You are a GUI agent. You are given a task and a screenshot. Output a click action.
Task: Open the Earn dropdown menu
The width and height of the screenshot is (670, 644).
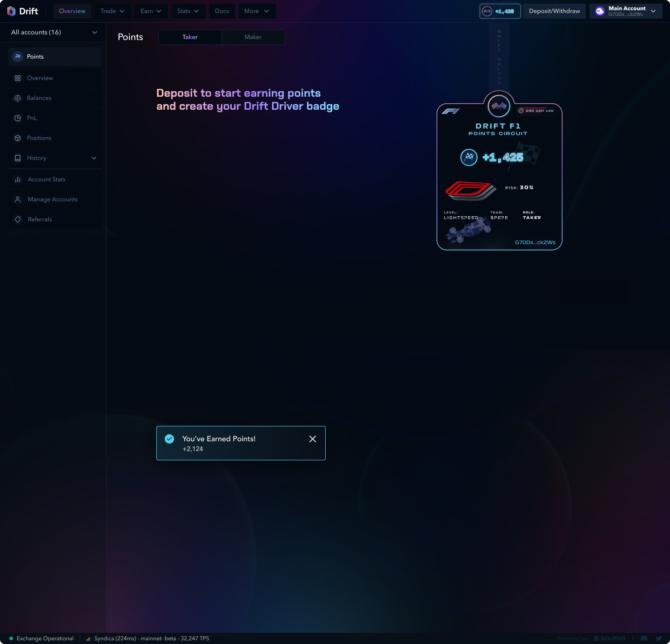[x=151, y=11]
